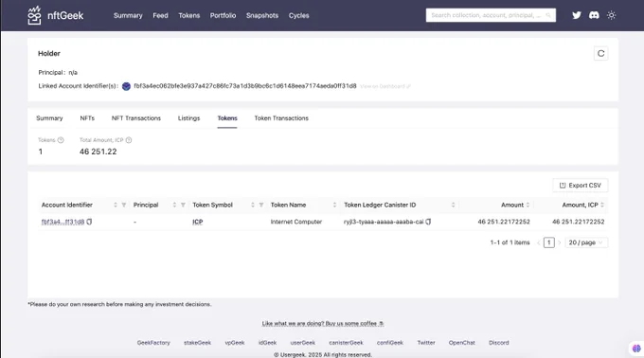Sort by Account Identifier column arrows

pos(116,205)
